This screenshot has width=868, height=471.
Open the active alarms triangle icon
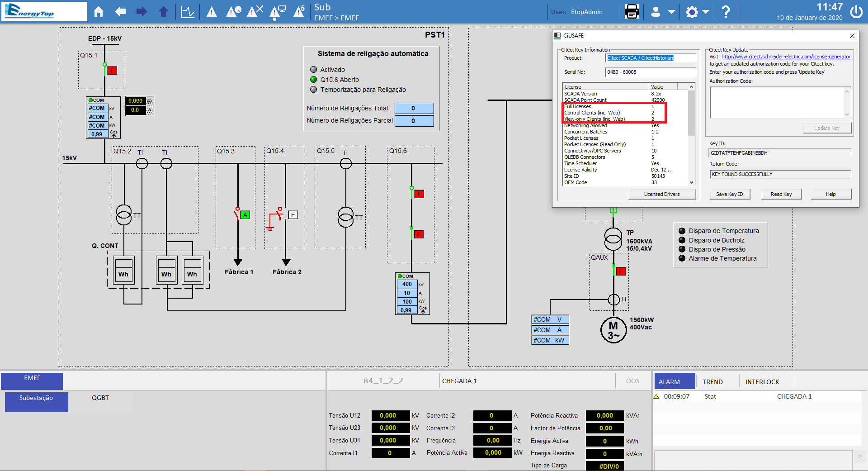pyautogui.click(x=212, y=12)
